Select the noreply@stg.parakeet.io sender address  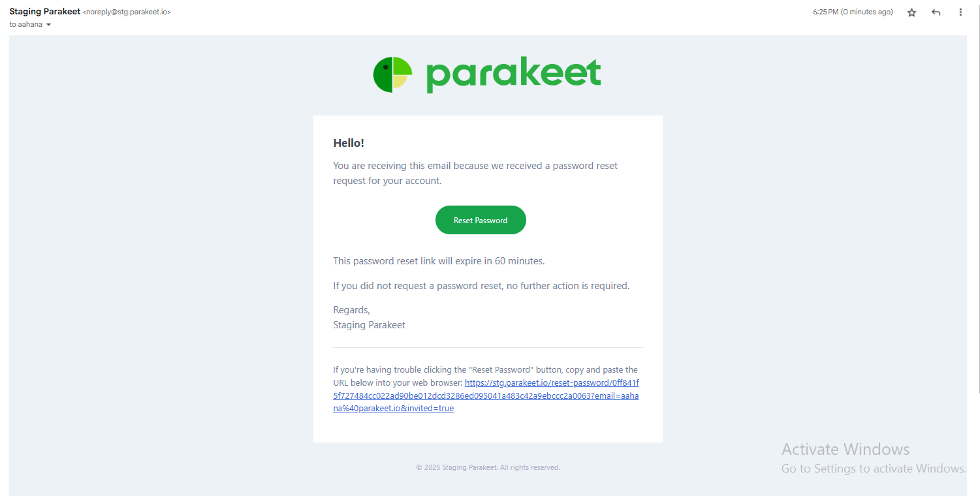point(127,12)
